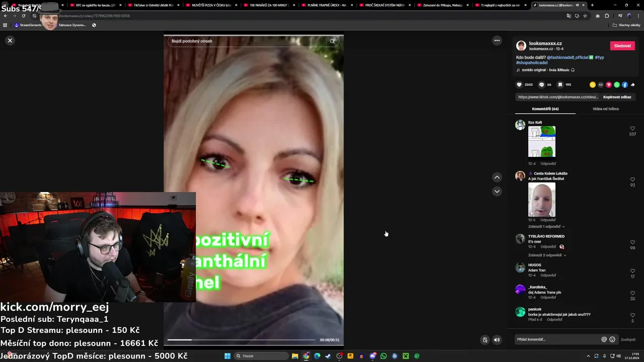Go to previous video with up arrow
Viewport: 644px width, 362px height.
pos(497,177)
